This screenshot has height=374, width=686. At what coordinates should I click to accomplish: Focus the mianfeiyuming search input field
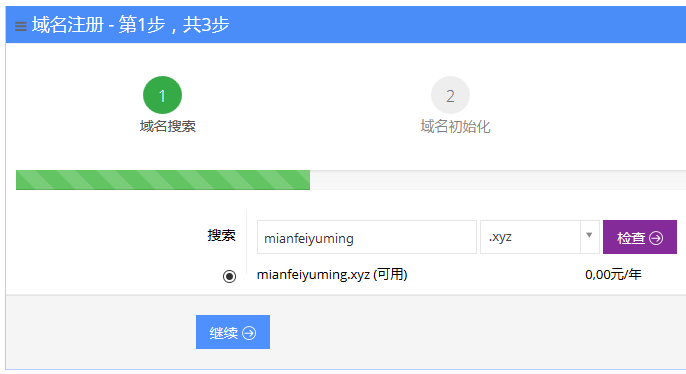367,237
